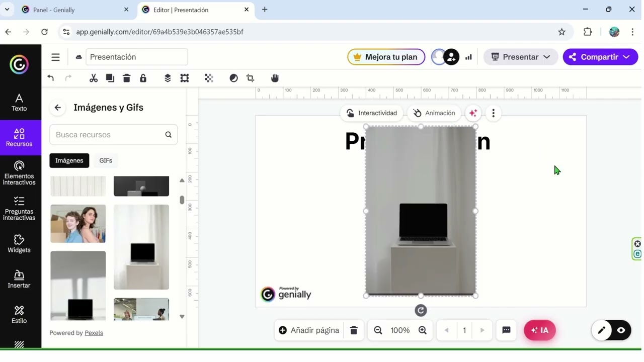Click the AI sparkle icon above image
The width and height of the screenshot is (644, 362).
pos(473,113)
